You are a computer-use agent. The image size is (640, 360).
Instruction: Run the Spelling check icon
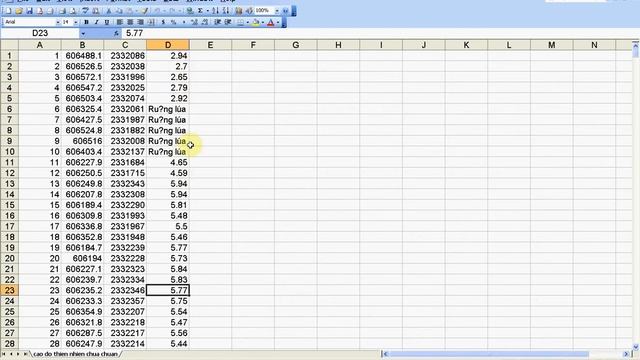point(85,11)
